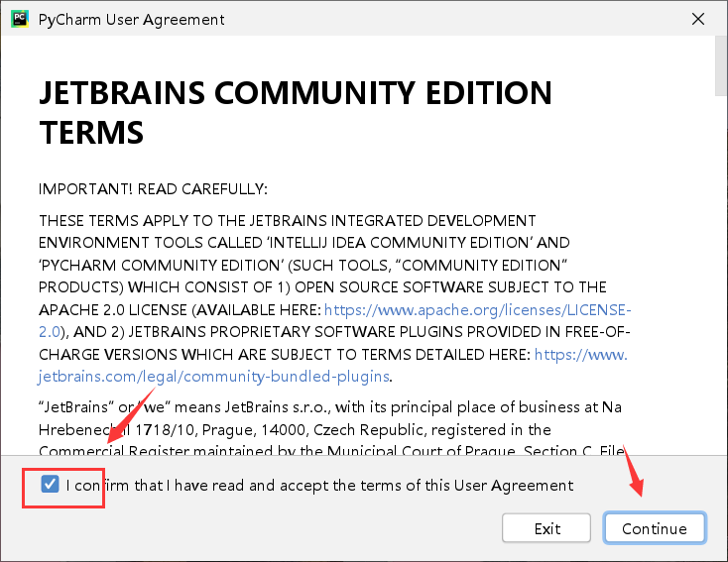Click the 'PyCharm User Agreement' window title
The width and height of the screenshot is (728, 562).
tap(131, 20)
